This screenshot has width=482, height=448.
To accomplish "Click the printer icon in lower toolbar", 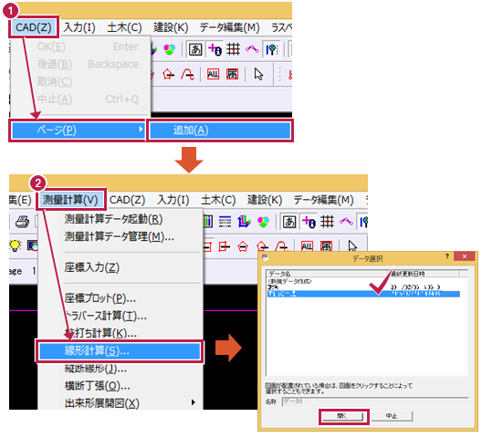I will (x=22, y=221).
